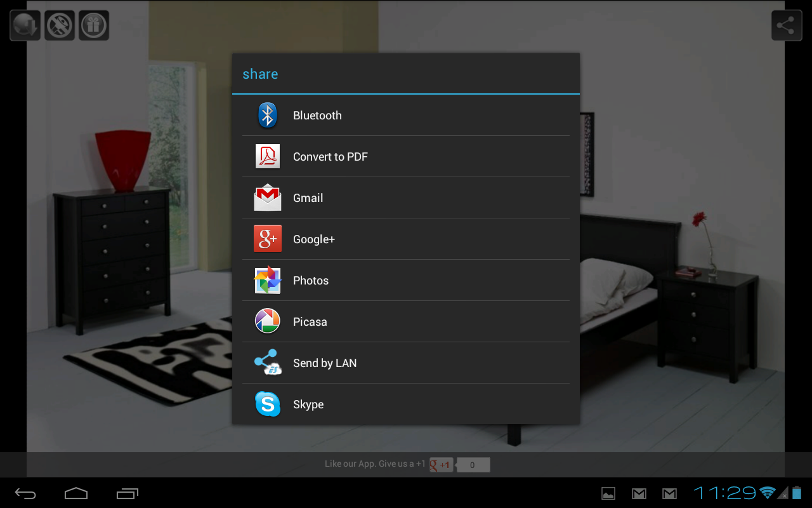This screenshot has width=812, height=508.
Task: Tap the Wi-Fi signal icon
Action: pos(768,493)
